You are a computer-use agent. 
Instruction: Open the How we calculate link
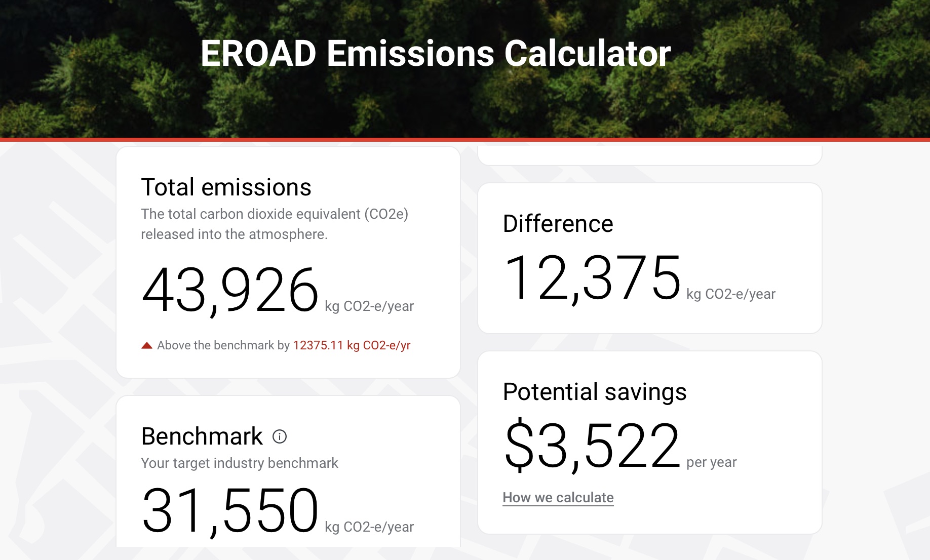click(x=558, y=498)
